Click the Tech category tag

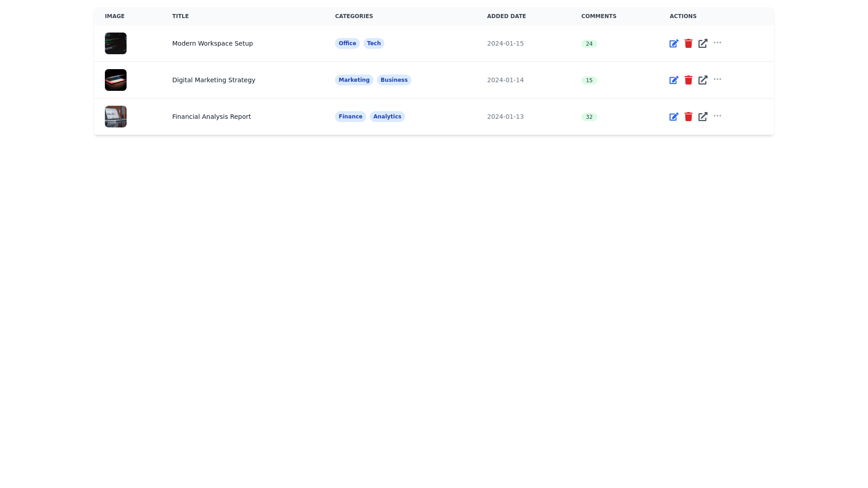pos(373,43)
